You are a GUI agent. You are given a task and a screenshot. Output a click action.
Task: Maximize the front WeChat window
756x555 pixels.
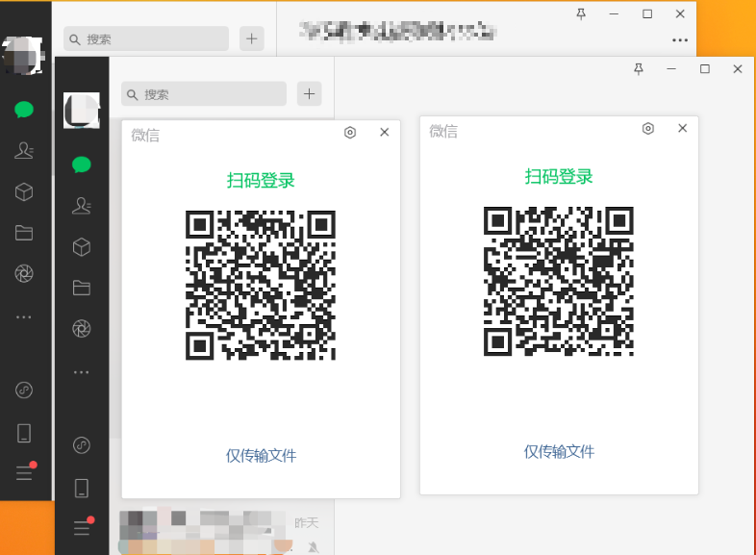(704, 69)
